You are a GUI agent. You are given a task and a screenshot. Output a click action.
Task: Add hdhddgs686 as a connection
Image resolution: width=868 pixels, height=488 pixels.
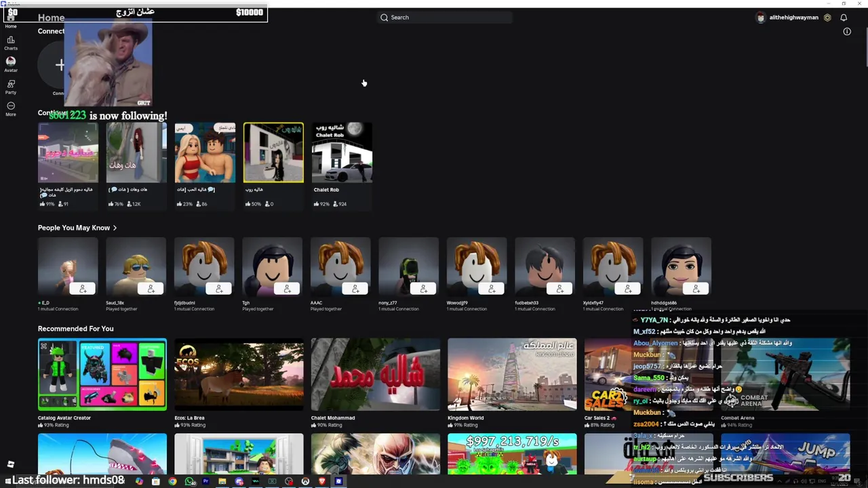[x=696, y=289]
